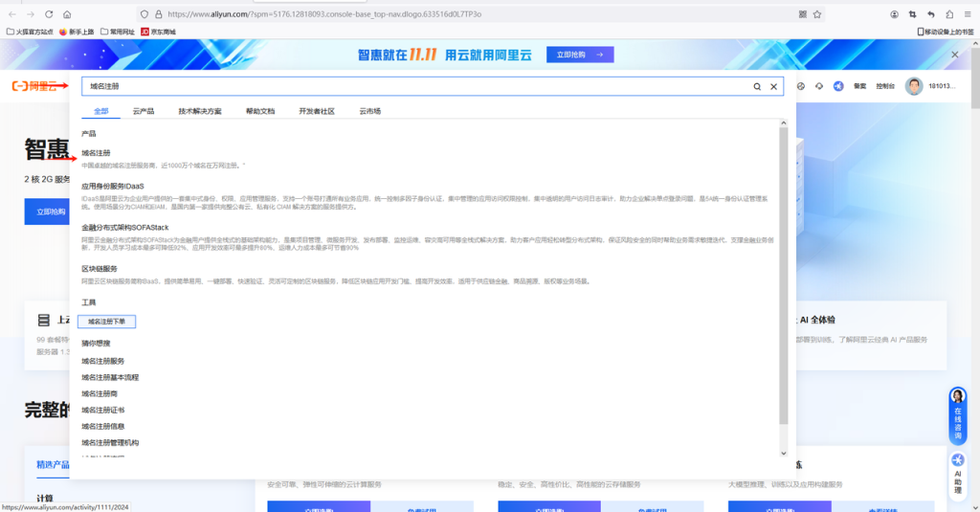Open the 应用身份服务IDaaS product result
Viewport: 980px width, 512px height.
[x=113, y=187]
